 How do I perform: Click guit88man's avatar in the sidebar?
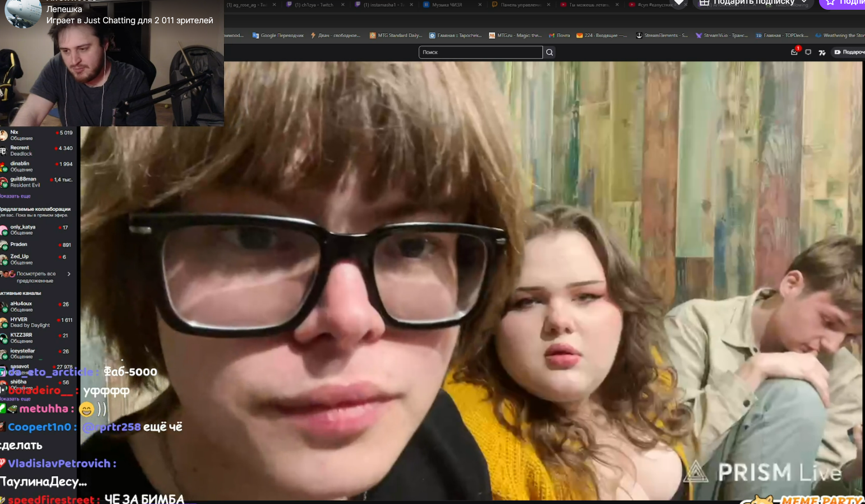(4, 182)
